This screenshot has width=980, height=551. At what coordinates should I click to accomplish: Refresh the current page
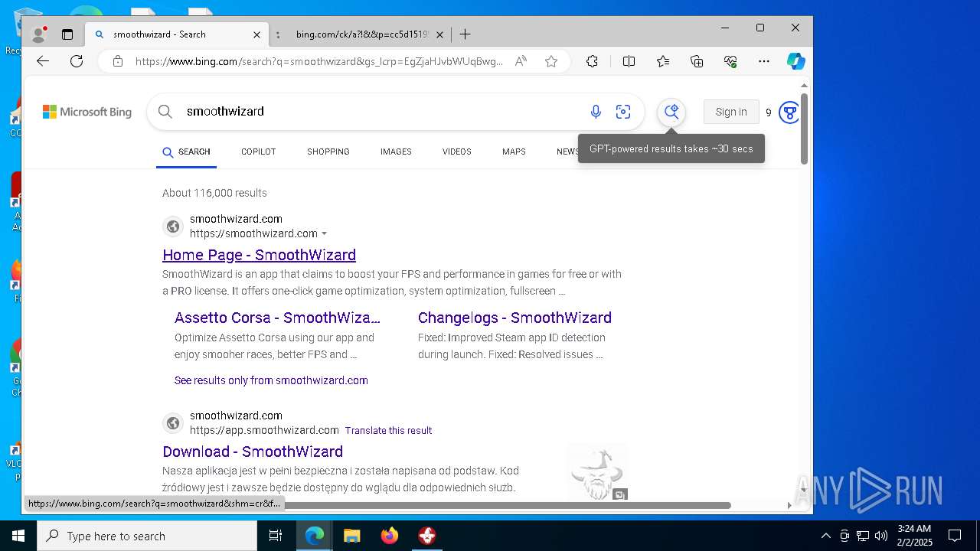(77, 61)
